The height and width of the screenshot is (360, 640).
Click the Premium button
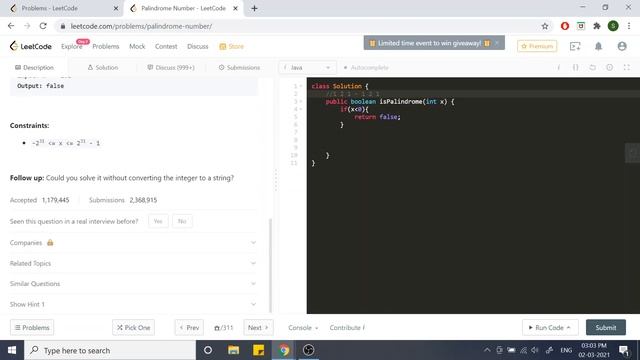pyautogui.click(x=537, y=46)
